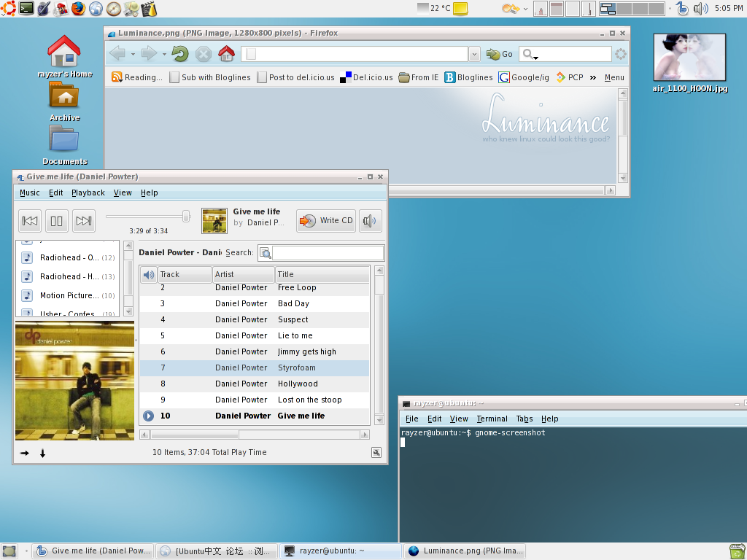The image size is (747, 560).
Task: Click the Firefox stop loading icon
Action: tap(204, 54)
